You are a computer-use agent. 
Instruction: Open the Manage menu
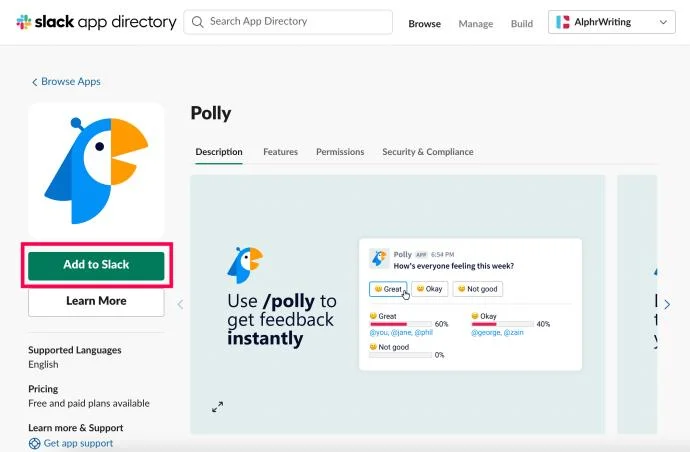tap(476, 24)
